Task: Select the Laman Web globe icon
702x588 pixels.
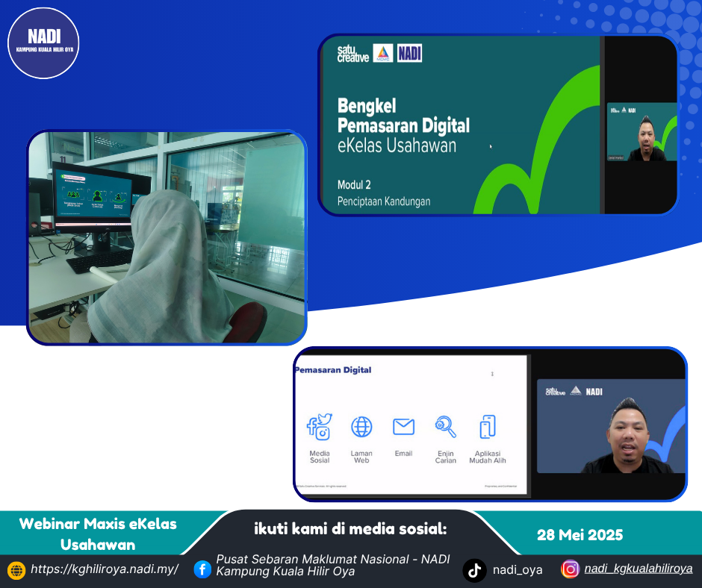Action: [361, 427]
